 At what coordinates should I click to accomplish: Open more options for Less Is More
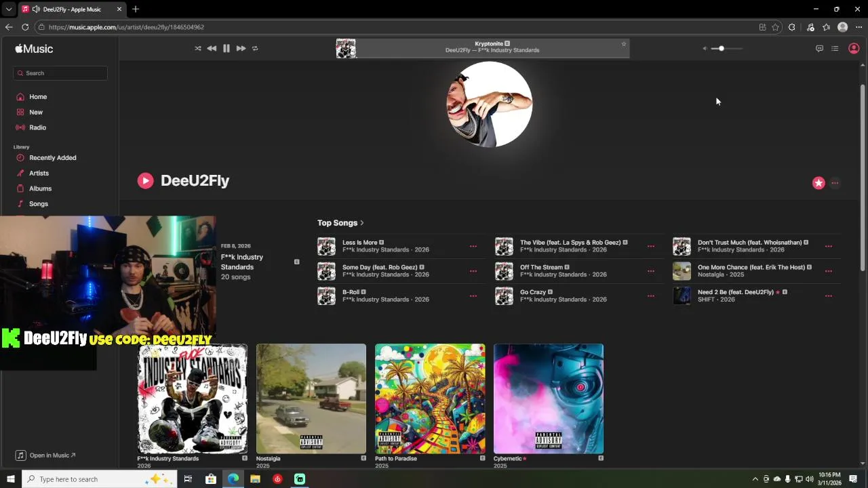point(473,246)
